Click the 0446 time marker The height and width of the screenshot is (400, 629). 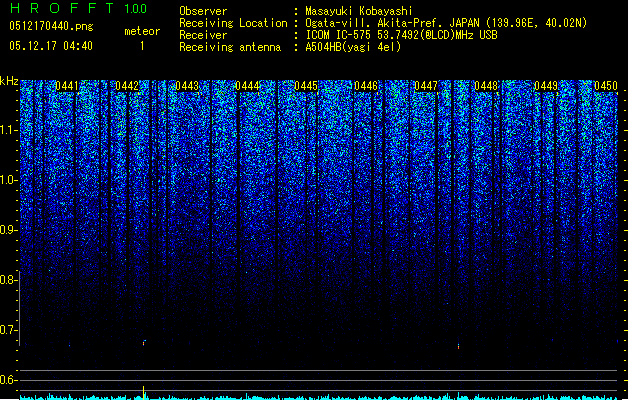click(x=366, y=86)
